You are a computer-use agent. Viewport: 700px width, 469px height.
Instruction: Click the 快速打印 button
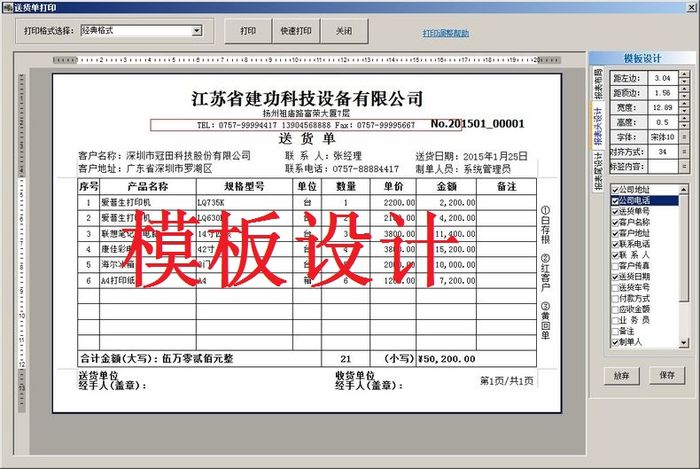tap(296, 31)
